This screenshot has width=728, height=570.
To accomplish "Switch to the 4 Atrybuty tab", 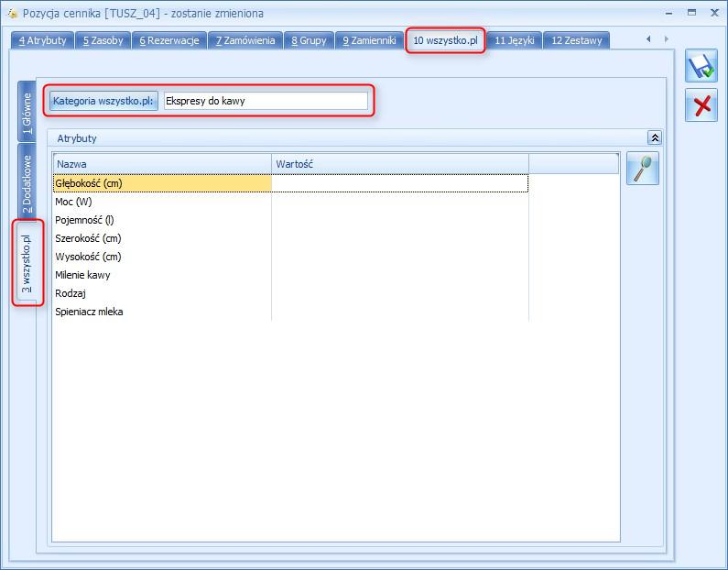I will (42, 40).
